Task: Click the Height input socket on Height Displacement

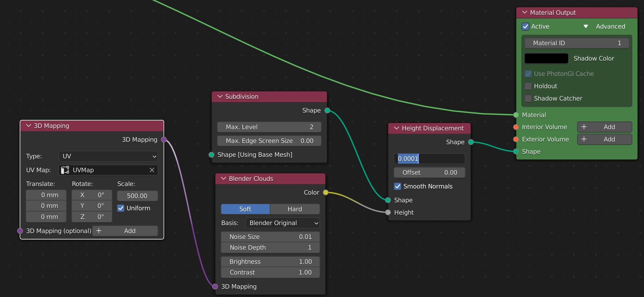Action: (x=388, y=212)
